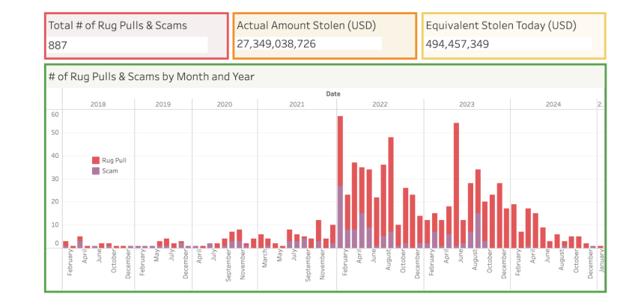Viewport: 644px width, 294px height.
Task: Click the 'February' month label under 2018
Action: tap(70, 262)
